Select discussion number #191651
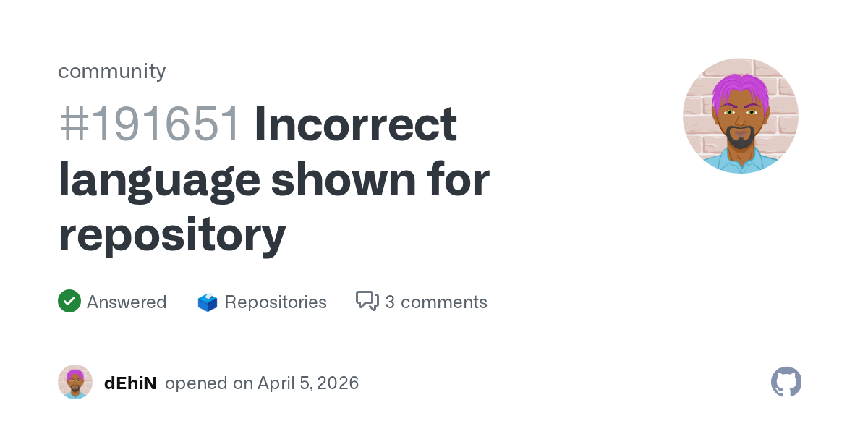 point(149,124)
